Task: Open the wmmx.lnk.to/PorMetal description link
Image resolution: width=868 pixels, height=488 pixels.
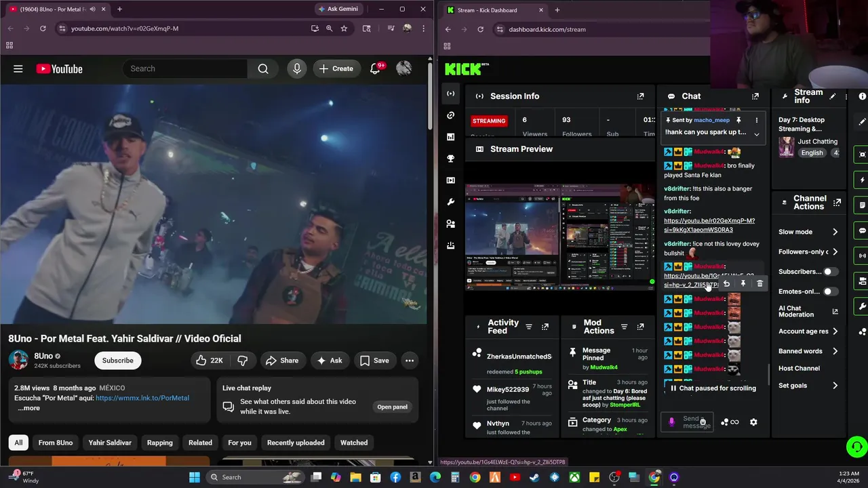Action: (x=142, y=398)
